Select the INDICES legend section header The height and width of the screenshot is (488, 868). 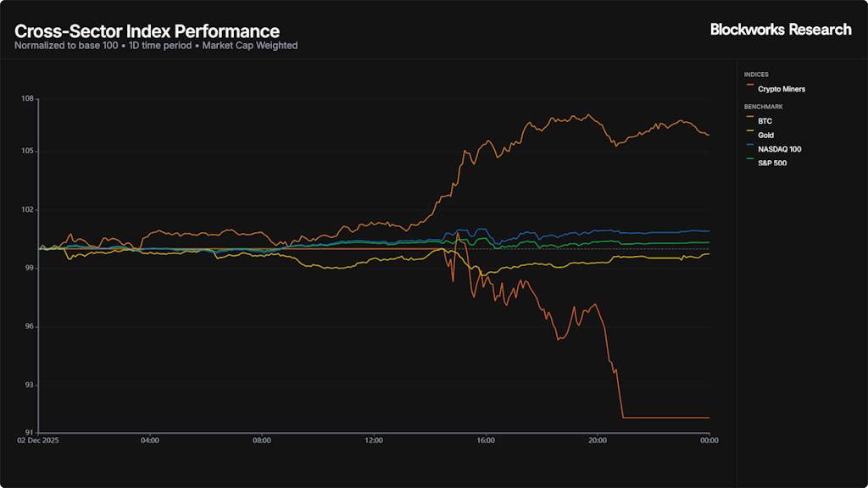click(x=756, y=75)
